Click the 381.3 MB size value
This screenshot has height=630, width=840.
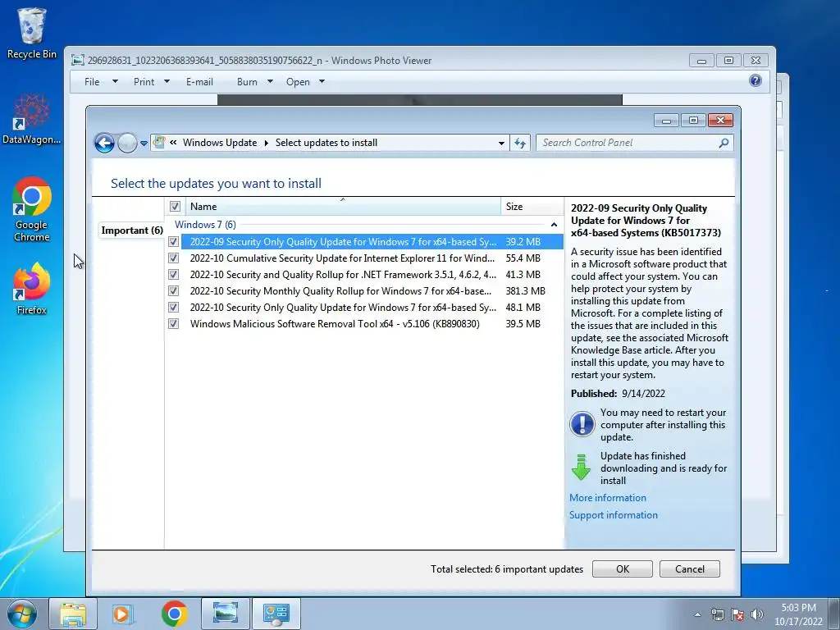525,291
